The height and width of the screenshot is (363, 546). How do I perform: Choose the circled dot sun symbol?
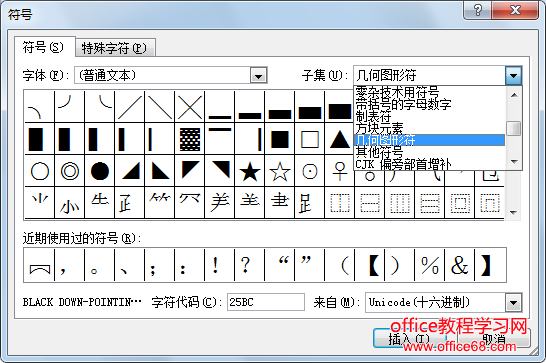point(310,171)
